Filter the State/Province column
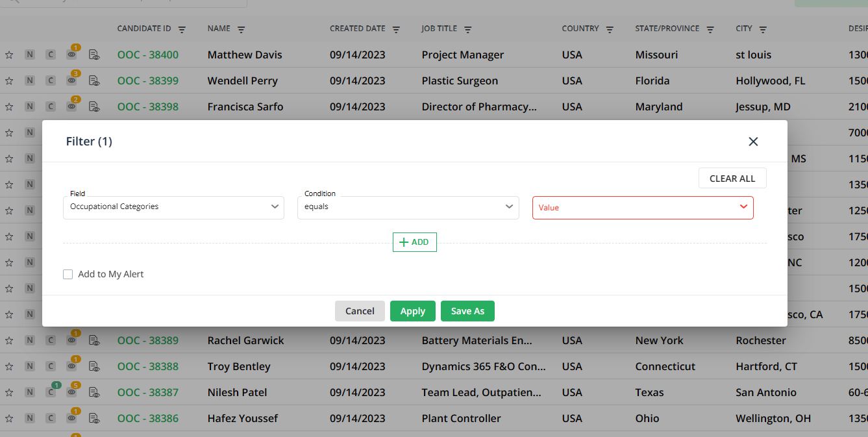This screenshot has height=437, width=868. pos(710,29)
